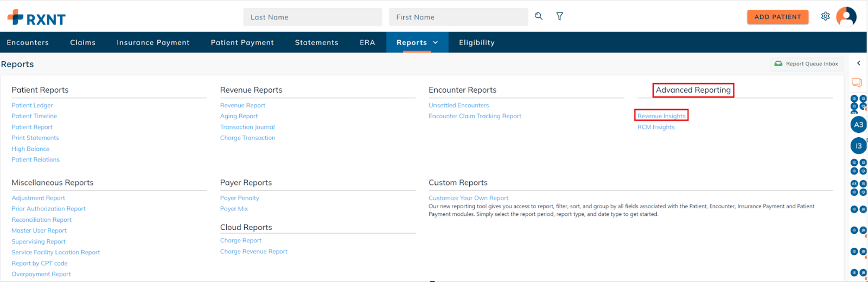Go to the Insurance Payment tab

tap(153, 42)
